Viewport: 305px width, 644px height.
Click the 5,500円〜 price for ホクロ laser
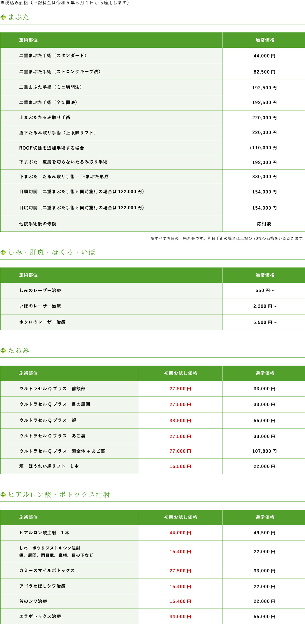point(265,322)
